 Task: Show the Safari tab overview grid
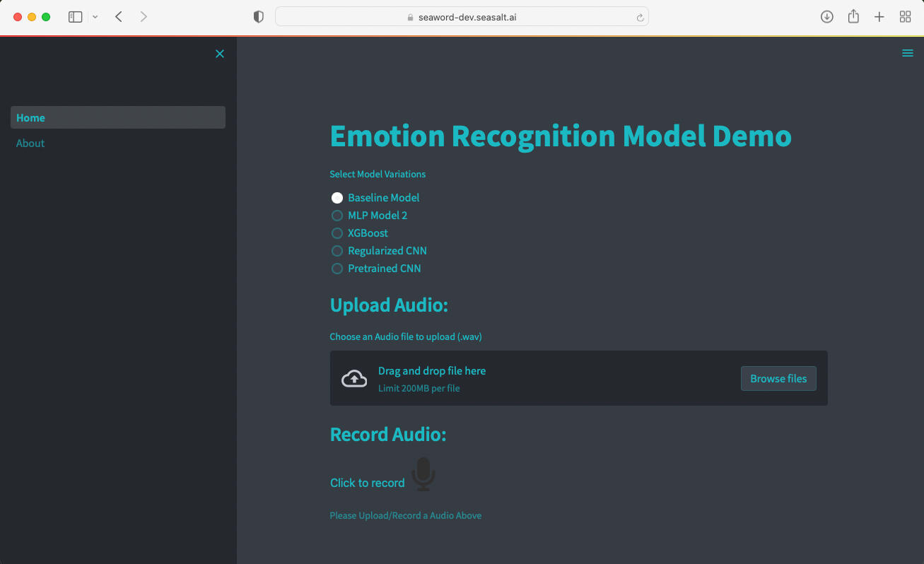pyautogui.click(x=905, y=17)
